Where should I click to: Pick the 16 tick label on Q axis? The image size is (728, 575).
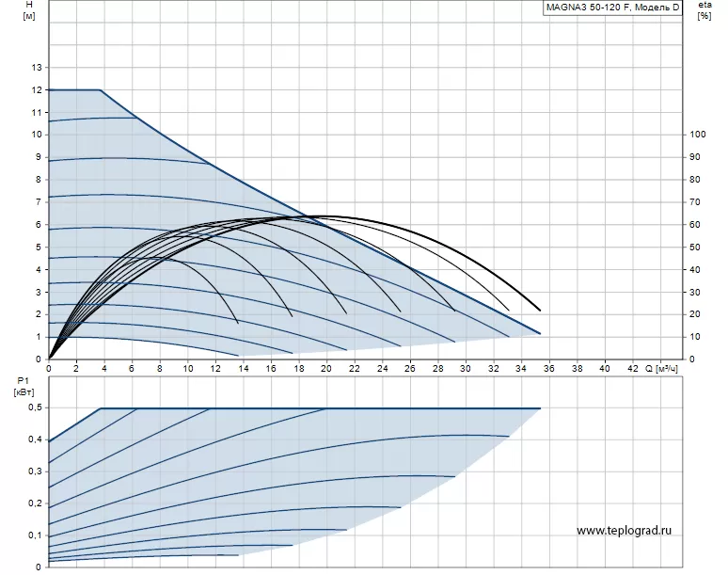point(271,369)
